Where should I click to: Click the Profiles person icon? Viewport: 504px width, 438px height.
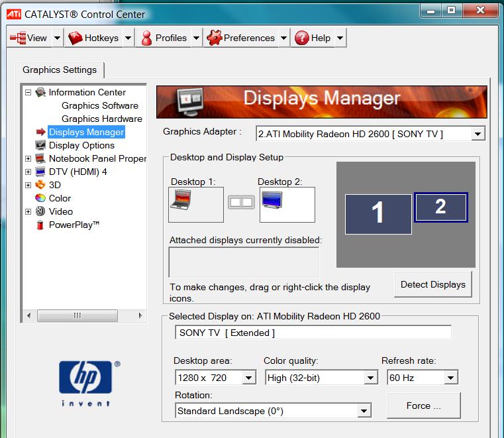point(146,38)
